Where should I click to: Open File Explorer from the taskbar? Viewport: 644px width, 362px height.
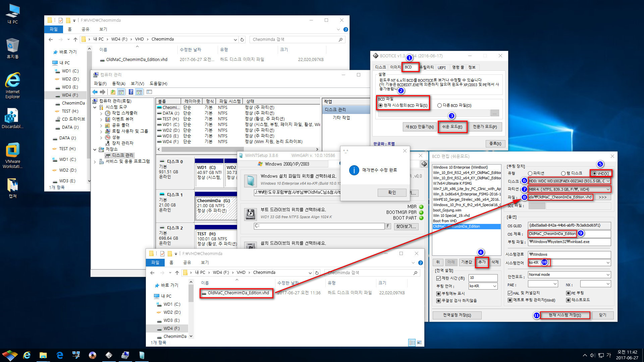pyautogui.click(x=43, y=355)
